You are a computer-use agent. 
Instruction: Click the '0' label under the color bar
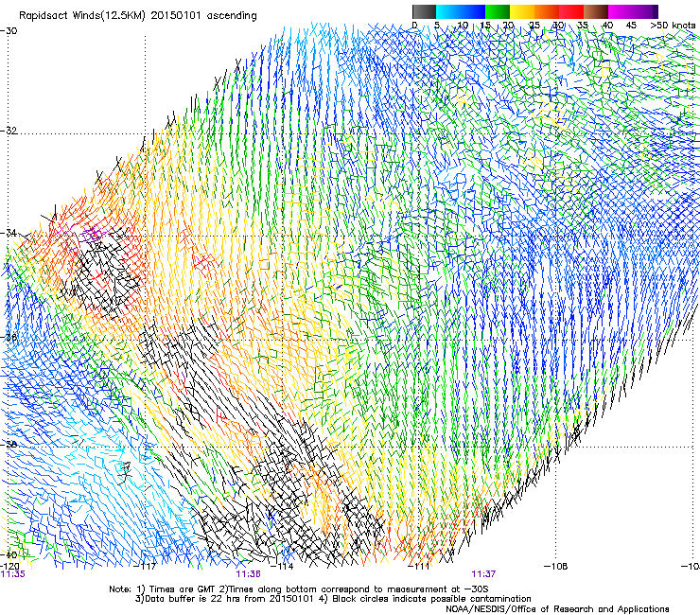tap(414, 26)
